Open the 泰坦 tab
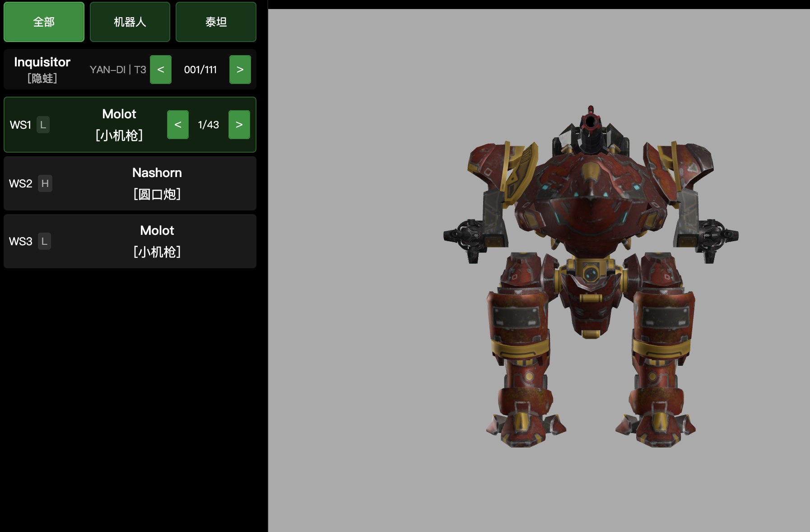This screenshot has height=532, width=810. click(x=216, y=22)
